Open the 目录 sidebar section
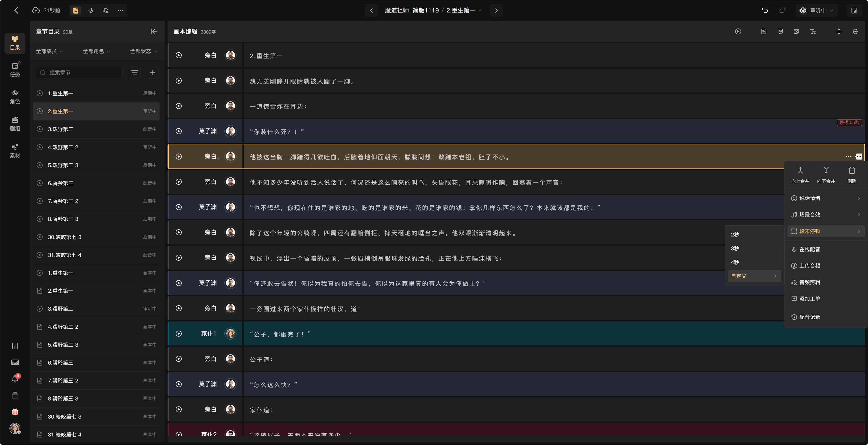Screen dimensions: 868x445 tap(15, 43)
